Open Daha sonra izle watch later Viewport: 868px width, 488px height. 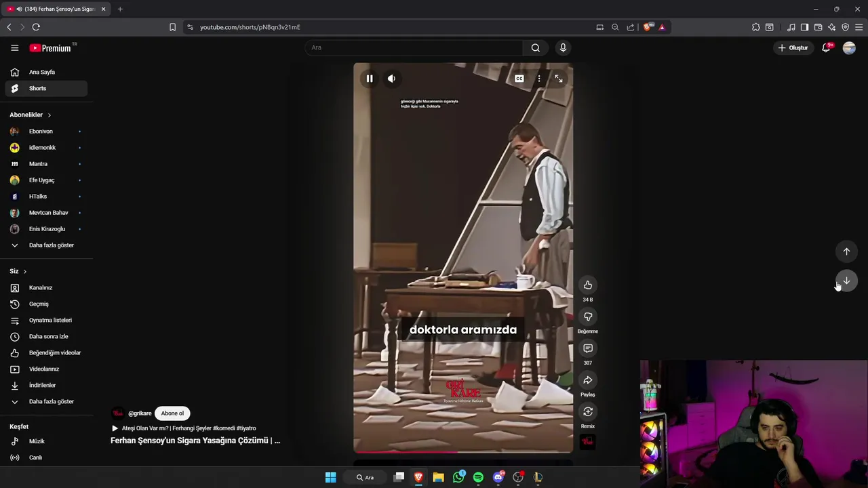[46, 337]
